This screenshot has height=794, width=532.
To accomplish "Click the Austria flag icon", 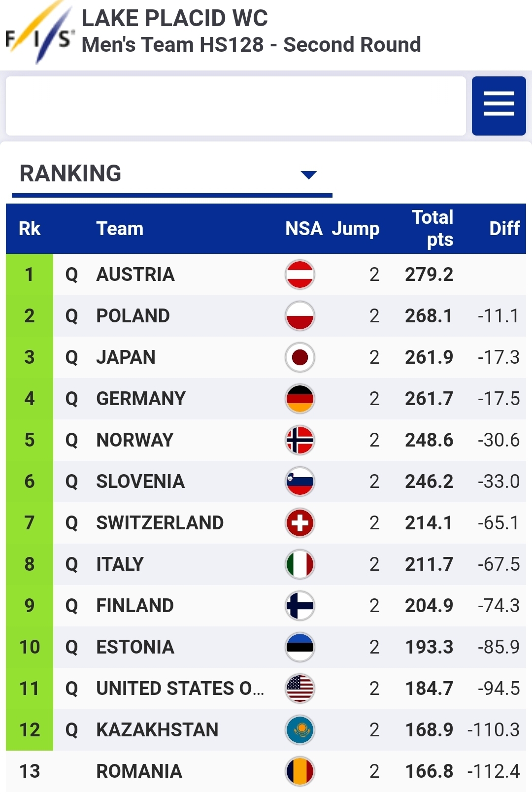I will tap(300, 275).
